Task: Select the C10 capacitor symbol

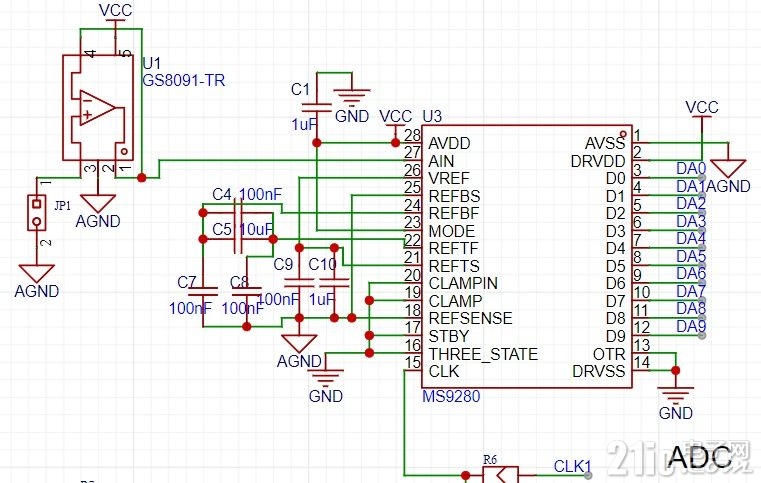Action: (x=334, y=283)
